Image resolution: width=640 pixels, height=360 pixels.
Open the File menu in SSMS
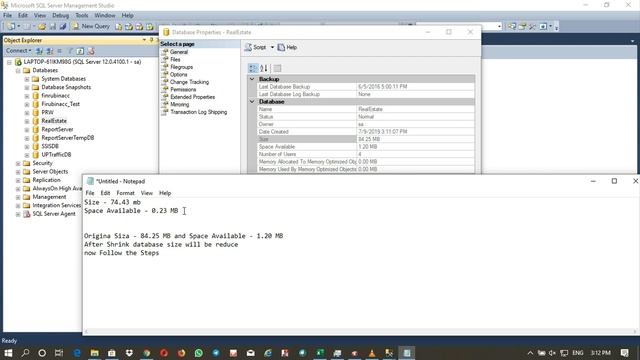pos(8,15)
